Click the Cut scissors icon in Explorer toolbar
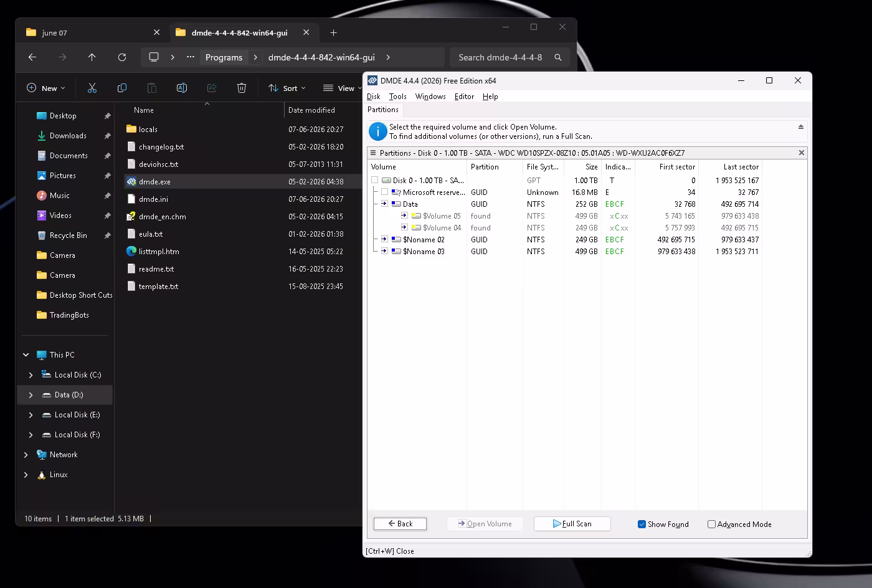872x588 pixels. tap(92, 88)
